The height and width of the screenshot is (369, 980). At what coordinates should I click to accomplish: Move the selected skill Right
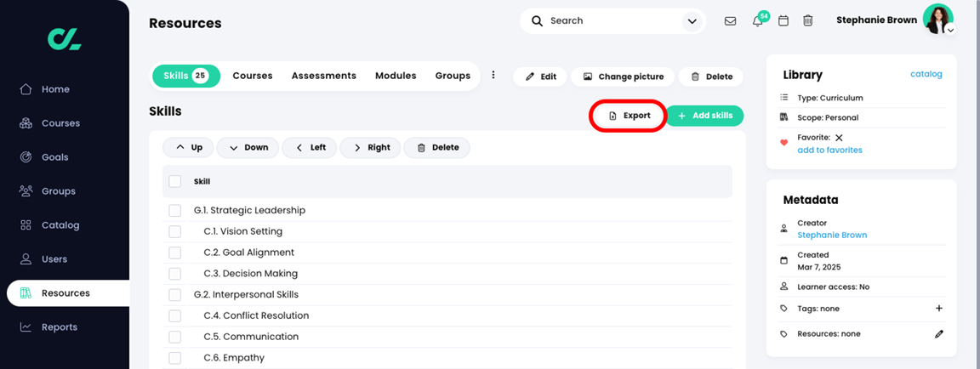coord(371,147)
